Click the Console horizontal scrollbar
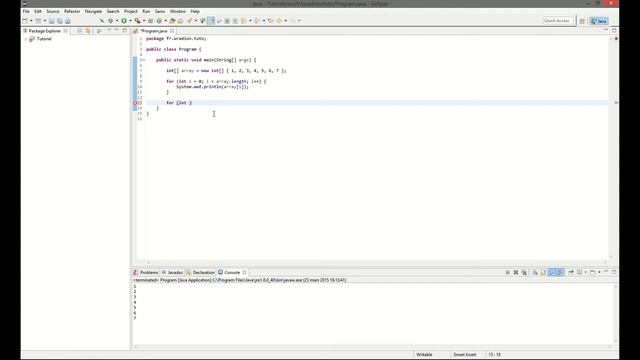640x360 pixels. tap(373, 347)
